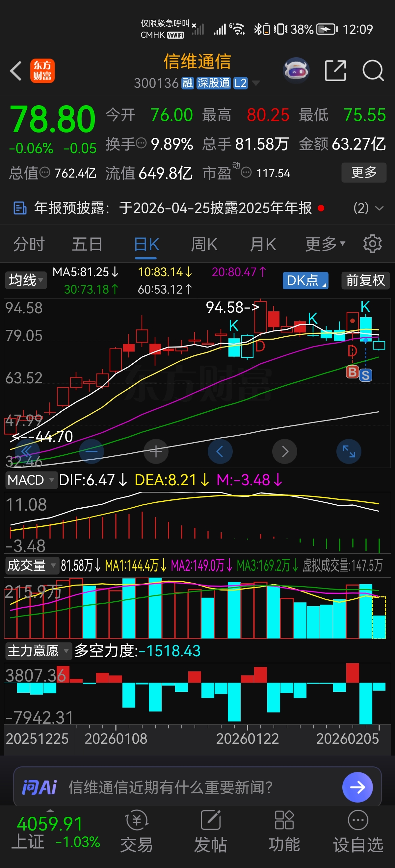Open 功能 functions icon
The height and width of the screenshot is (868, 395).
coord(284,820)
